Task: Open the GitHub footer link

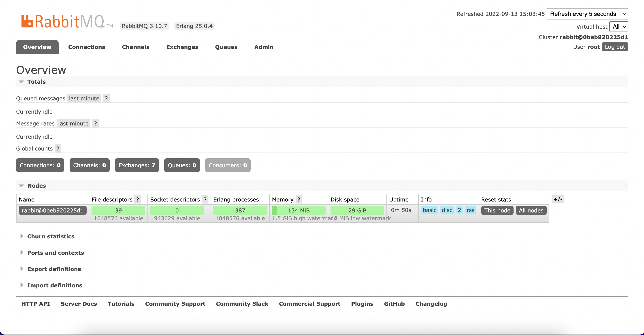Action: [x=394, y=304]
